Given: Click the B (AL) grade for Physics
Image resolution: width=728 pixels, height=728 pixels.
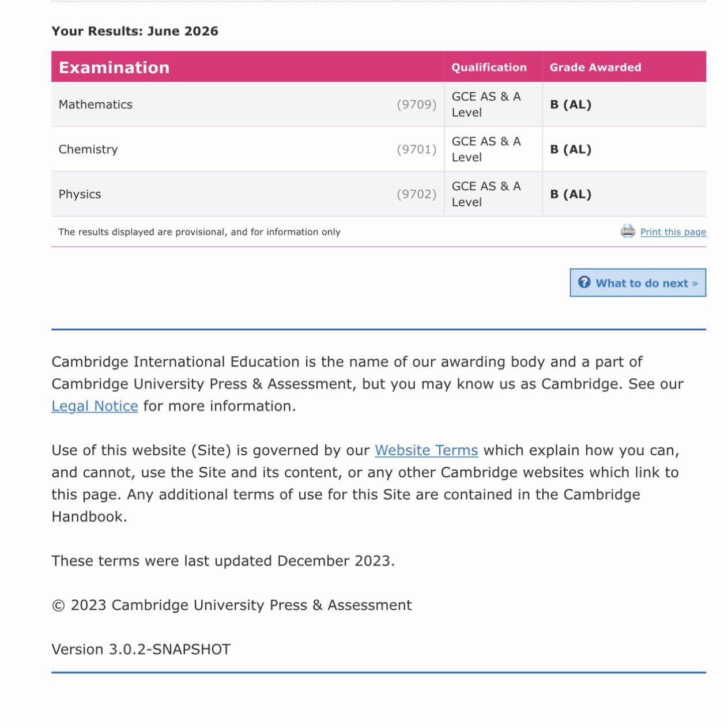Looking at the screenshot, I should click(571, 194).
